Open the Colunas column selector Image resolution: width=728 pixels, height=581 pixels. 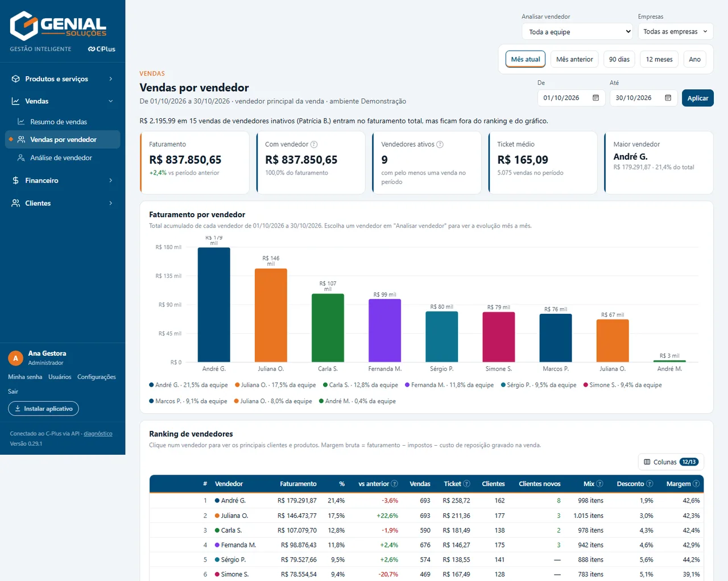[671, 462]
